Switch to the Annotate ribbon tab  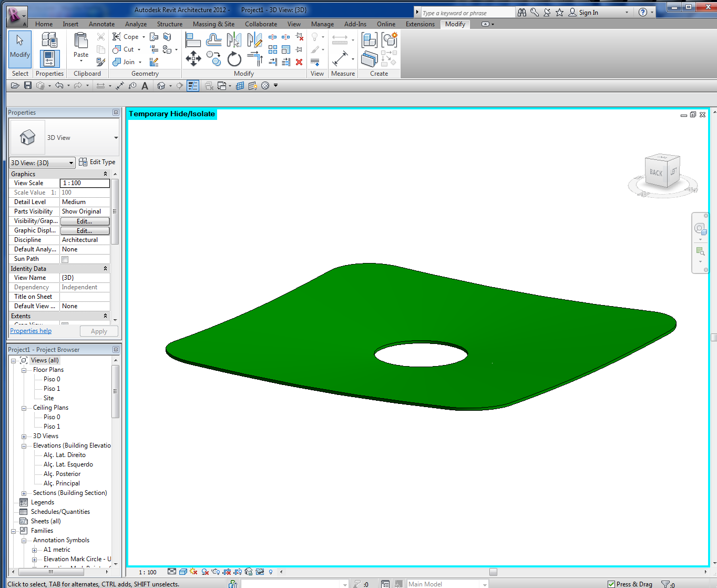point(101,24)
